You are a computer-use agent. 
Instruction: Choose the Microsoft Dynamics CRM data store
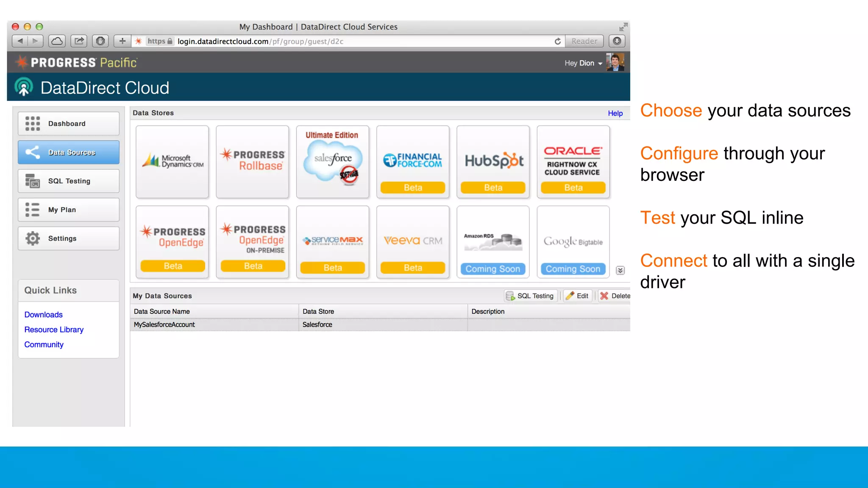[x=172, y=162]
